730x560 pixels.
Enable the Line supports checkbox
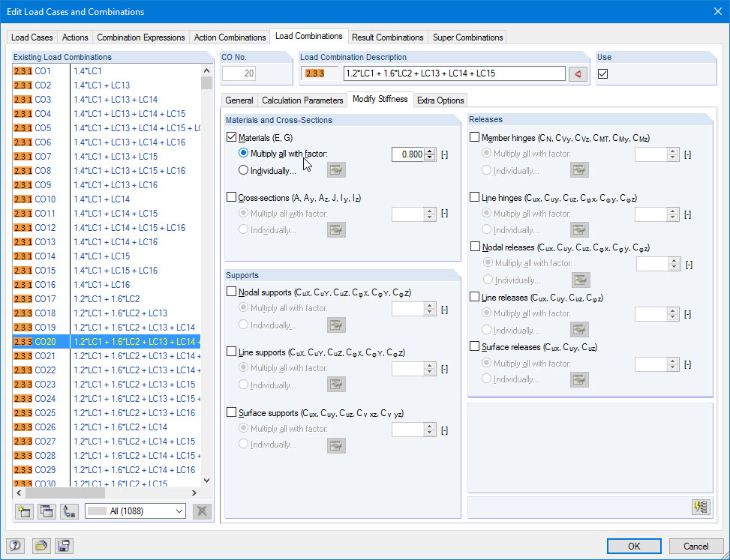[x=231, y=352]
